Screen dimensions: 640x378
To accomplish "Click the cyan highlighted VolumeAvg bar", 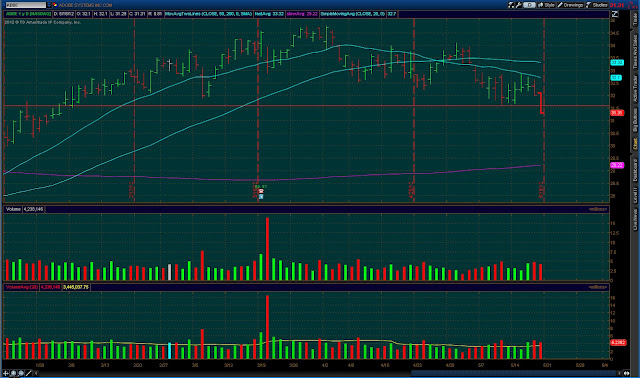I will (169, 351).
